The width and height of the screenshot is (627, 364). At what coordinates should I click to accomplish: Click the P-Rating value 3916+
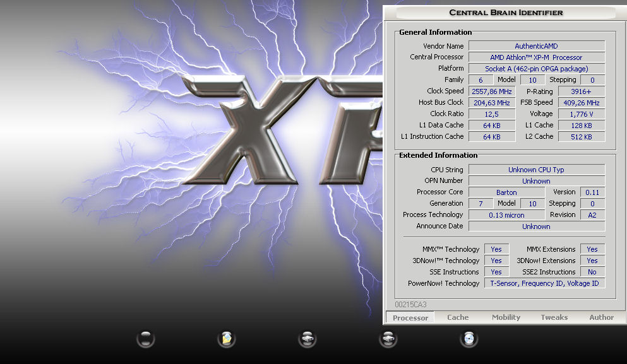pyautogui.click(x=581, y=91)
